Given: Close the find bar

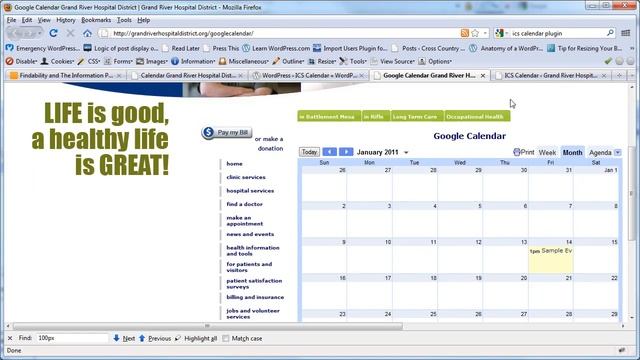Looking at the screenshot, I should point(10,338).
